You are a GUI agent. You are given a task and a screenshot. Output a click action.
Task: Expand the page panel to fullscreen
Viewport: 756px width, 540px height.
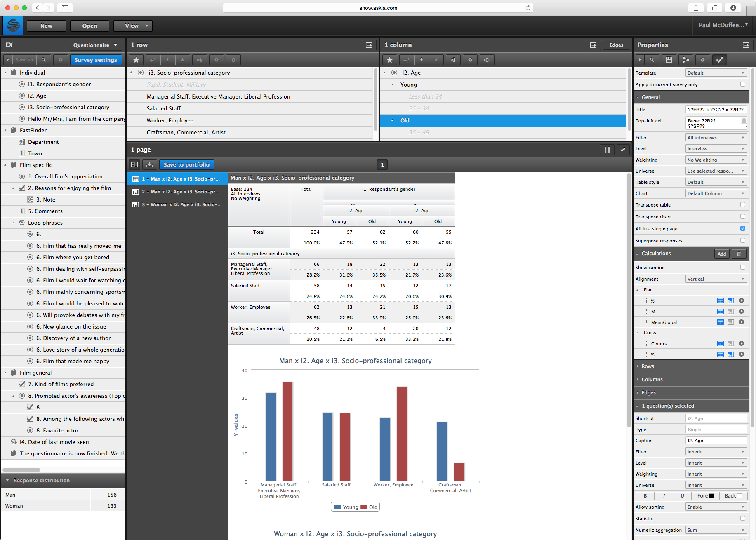coord(623,150)
